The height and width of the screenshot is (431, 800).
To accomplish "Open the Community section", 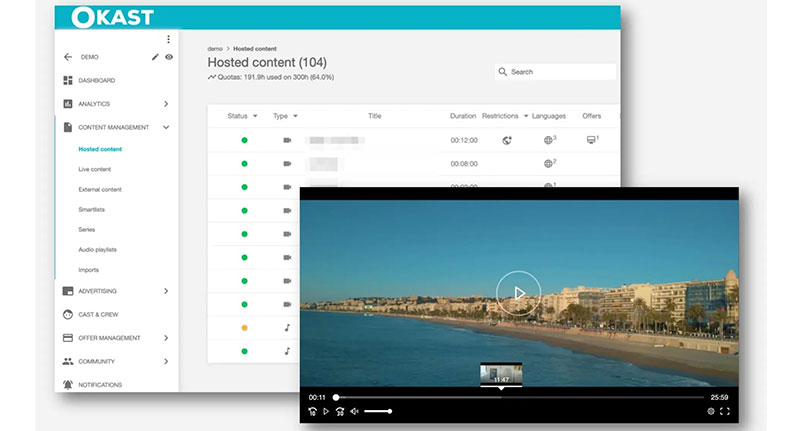I will [96, 362].
